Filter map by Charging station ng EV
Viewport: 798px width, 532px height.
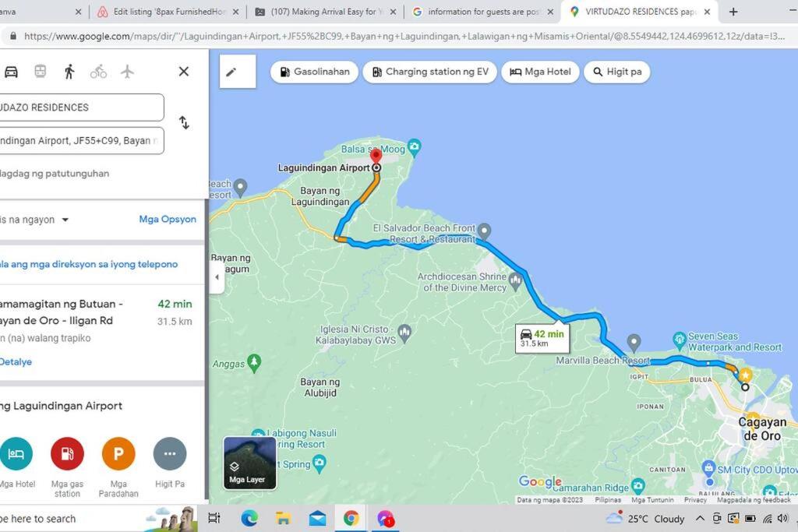(x=429, y=72)
